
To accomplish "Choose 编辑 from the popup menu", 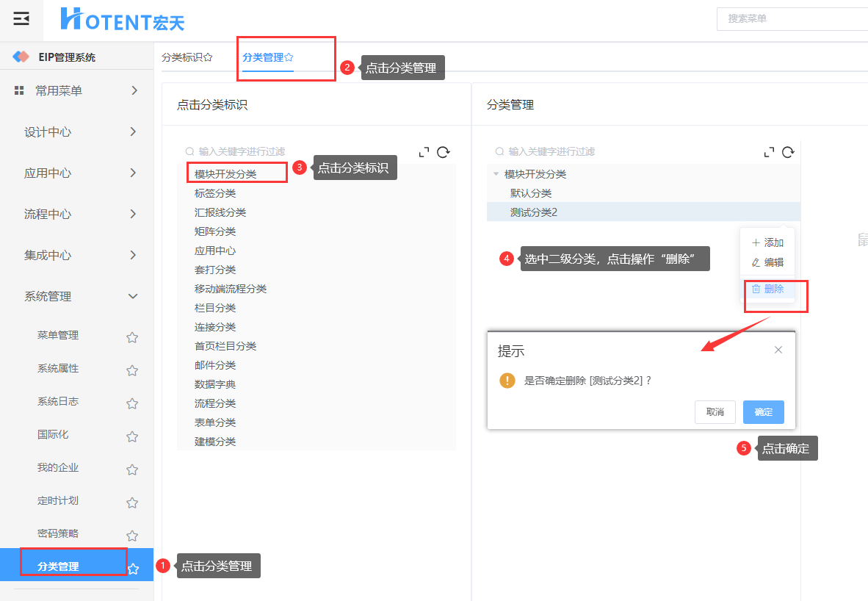I will pyautogui.click(x=767, y=262).
